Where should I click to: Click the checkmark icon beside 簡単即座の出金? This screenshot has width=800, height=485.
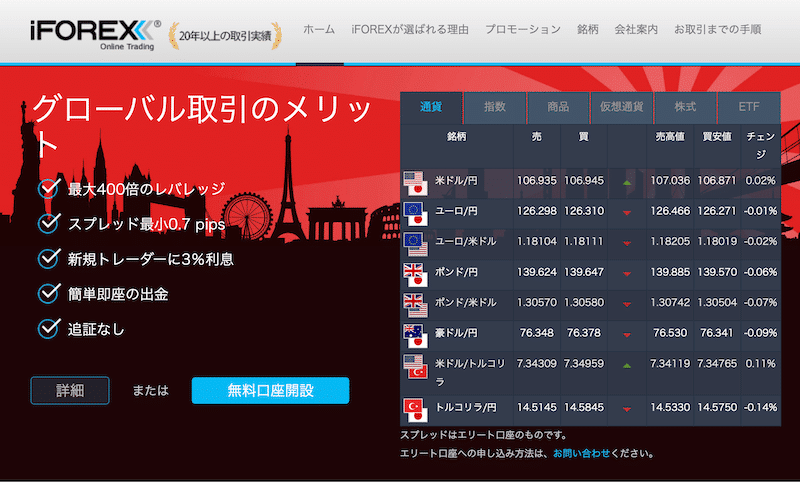click(49, 293)
